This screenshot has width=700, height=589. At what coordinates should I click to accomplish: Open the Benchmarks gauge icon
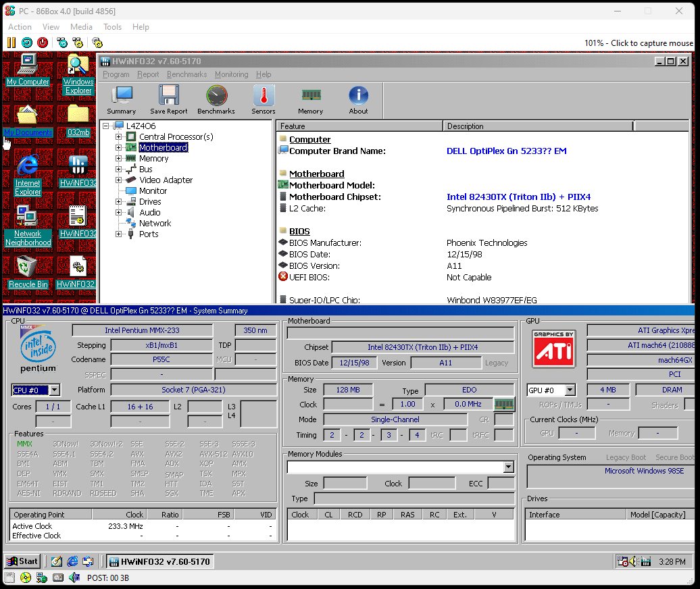coord(216,100)
